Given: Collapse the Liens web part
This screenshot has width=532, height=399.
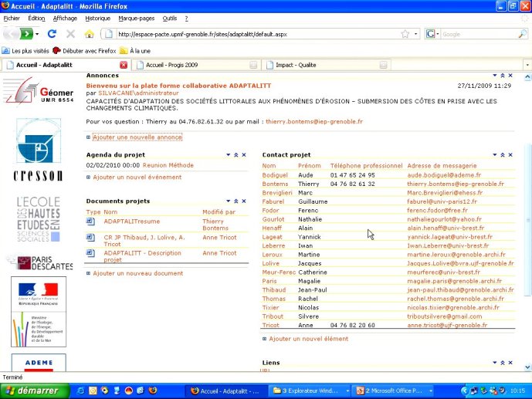Looking at the screenshot, I should click(x=503, y=363).
